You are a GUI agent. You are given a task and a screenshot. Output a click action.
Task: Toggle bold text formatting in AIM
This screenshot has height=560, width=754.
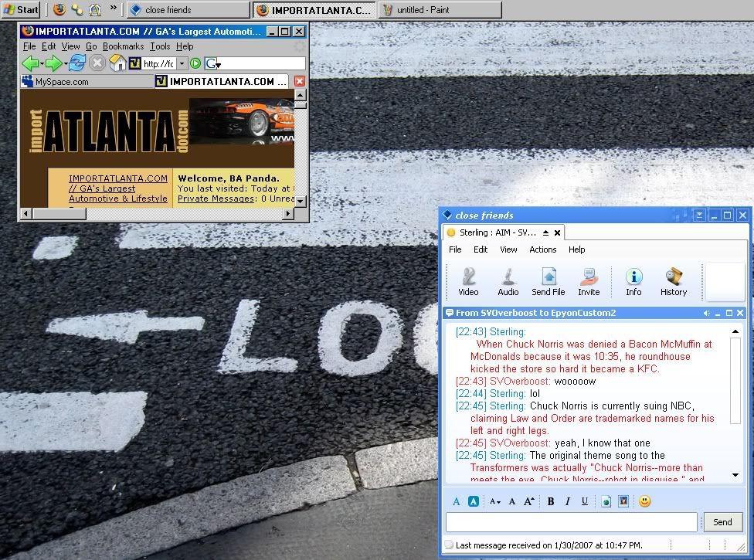pos(551,501)
